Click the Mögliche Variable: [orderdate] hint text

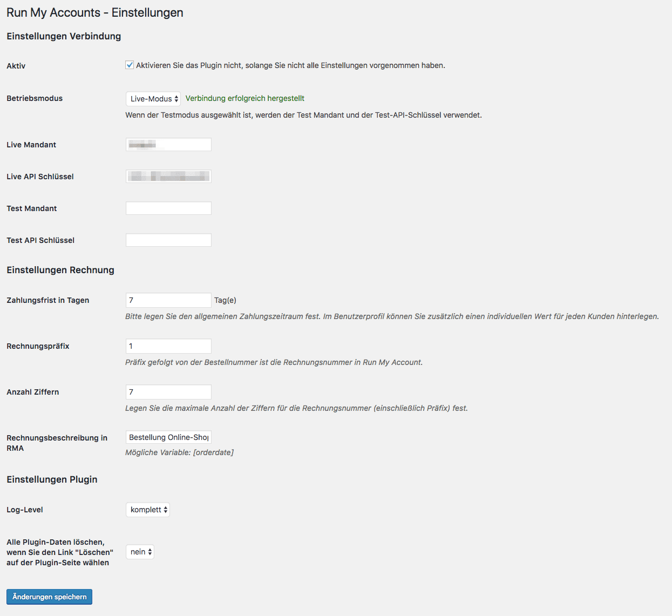coord(179,452)
